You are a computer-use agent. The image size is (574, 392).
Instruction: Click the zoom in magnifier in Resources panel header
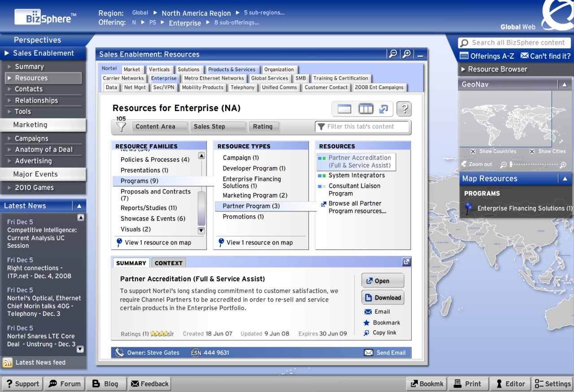pyautogui.click(x=407, y=54)
